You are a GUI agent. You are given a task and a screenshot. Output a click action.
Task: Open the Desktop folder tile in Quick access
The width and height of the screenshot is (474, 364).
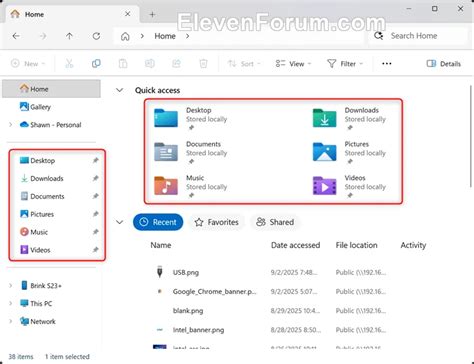(191, 118)
